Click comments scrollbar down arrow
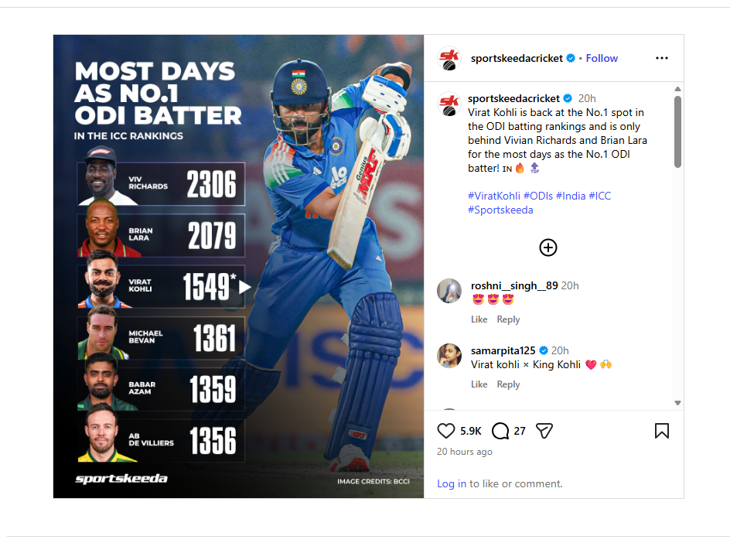 coord(678,403)
